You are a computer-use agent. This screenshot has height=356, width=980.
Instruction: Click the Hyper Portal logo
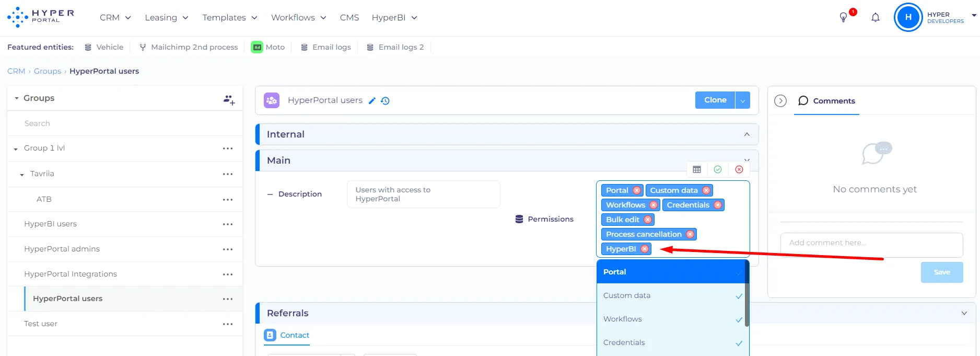pos(41,17)
